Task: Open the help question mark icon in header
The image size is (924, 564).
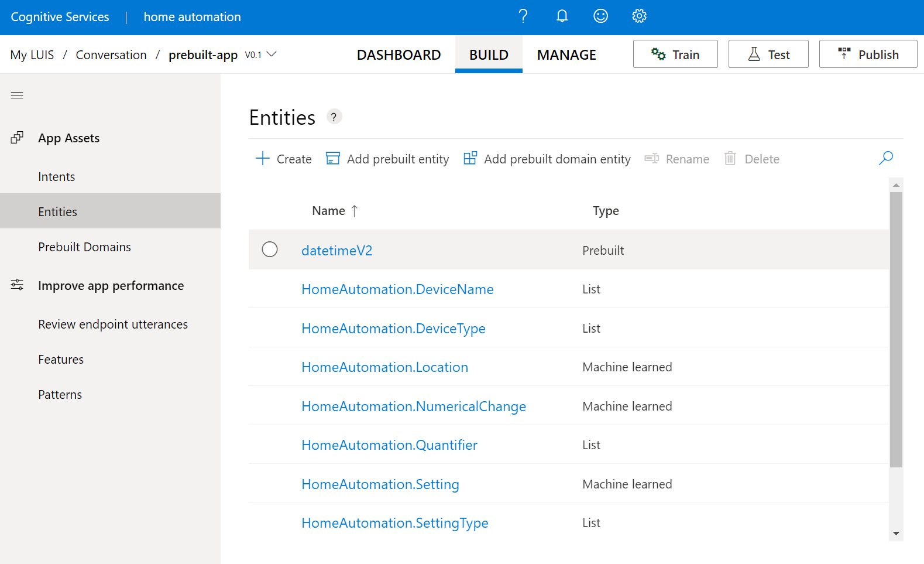Action: (x=523, y=16)
